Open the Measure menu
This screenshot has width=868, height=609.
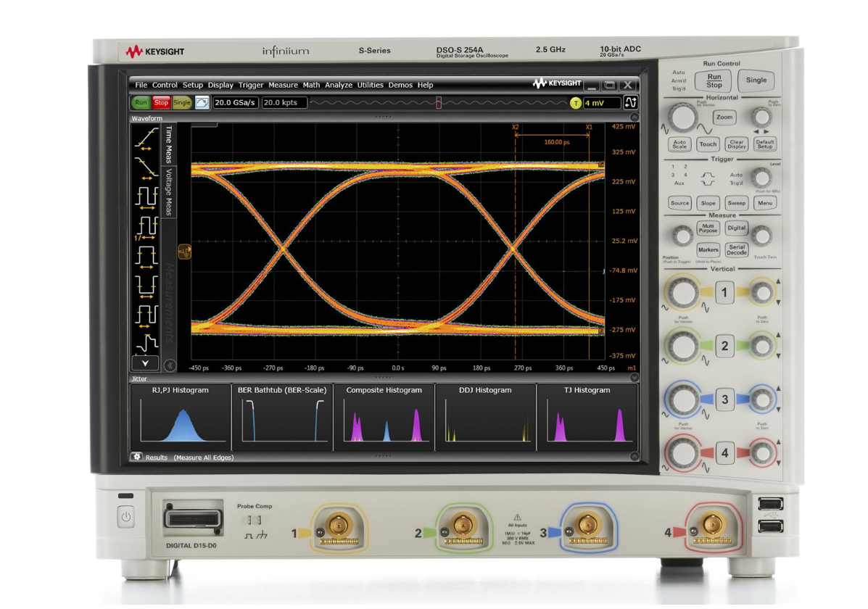(x=283, y=85)
